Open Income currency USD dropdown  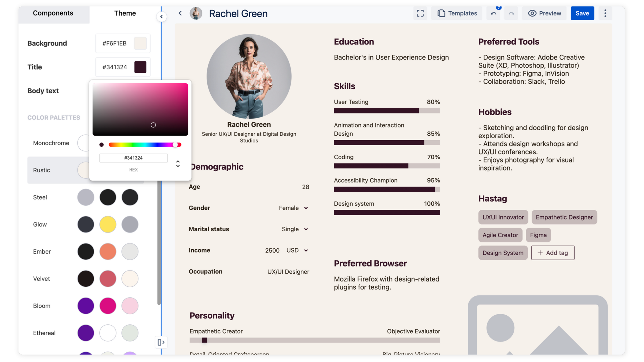click(x=297, y=250)
